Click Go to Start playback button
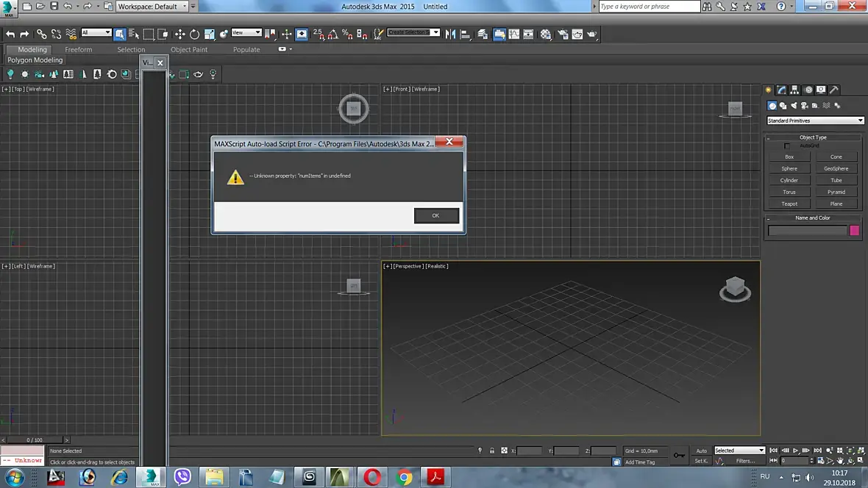The width and height of the screenshot is (868, 488). (x=774, y=451)
